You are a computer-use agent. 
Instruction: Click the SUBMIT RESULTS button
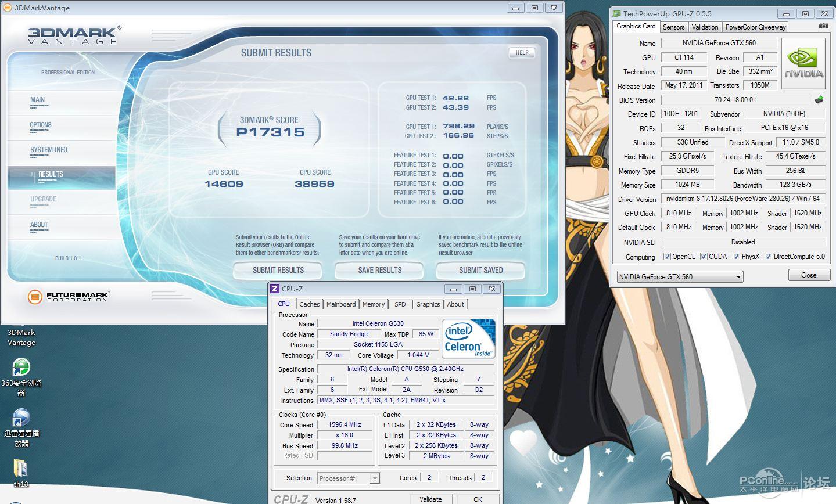point(278,270)
